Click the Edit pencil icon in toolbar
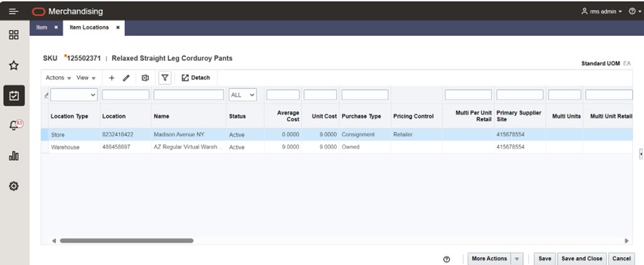Screen dimensions: 644x265 tap(126, 78)
